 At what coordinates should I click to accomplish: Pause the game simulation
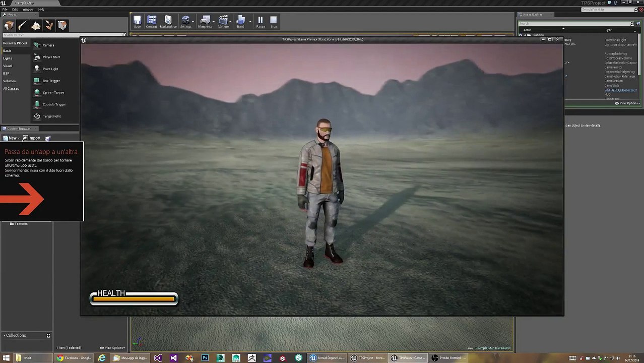click(x=261, y=22)
